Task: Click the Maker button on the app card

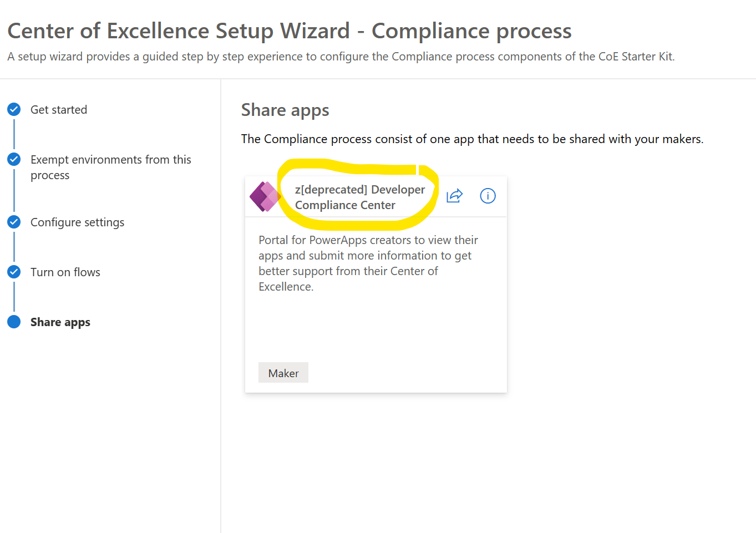Action: [283, 372]
